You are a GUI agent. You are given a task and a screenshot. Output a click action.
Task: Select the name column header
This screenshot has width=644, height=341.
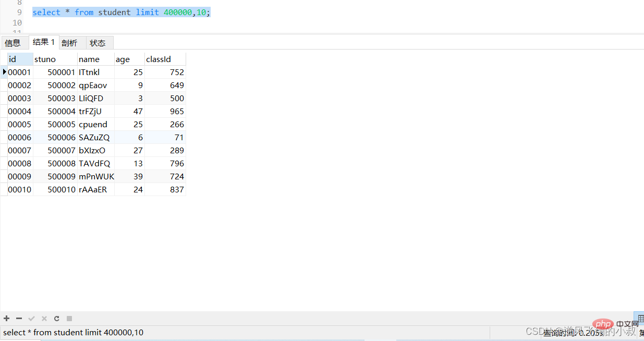coord(96,59)
